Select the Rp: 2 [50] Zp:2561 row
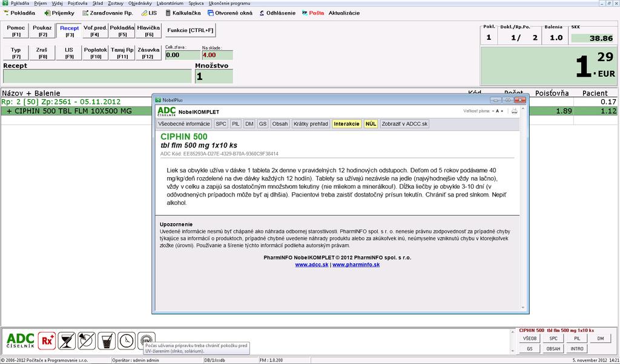This screenshot has width=620, height=364. coord(309,102)
